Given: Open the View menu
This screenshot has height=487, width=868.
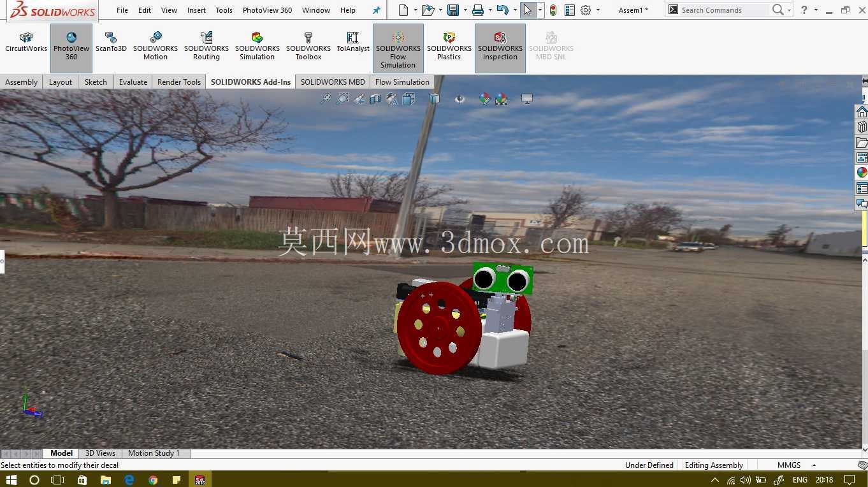Looking at the screenshot, I should (169, 10).
